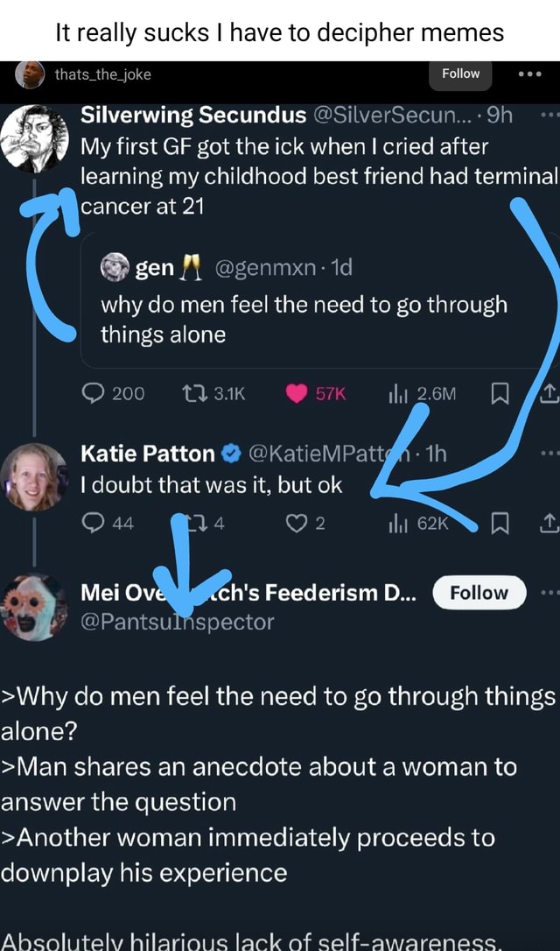Bookmark Silverwing Secundus's tweet

499,393
